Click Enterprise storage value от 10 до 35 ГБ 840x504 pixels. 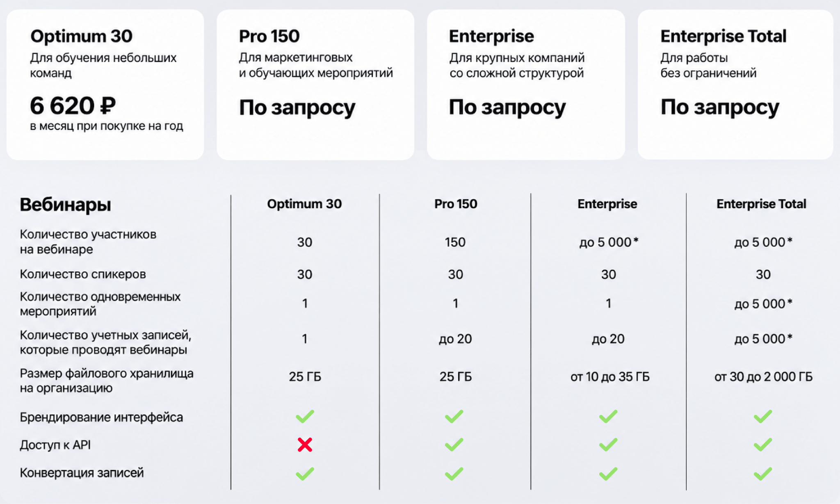click(x=610, y=376)
